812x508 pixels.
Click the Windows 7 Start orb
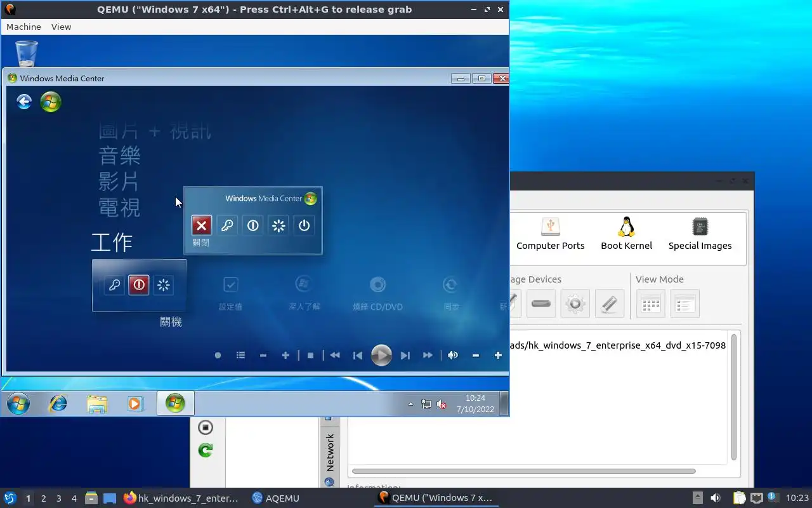tap(18, 403)
